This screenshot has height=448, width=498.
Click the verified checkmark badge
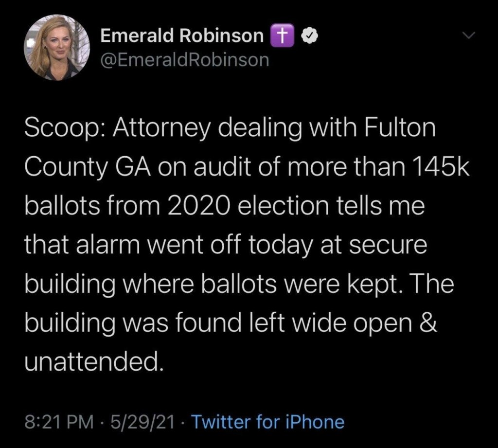(308, 36)
